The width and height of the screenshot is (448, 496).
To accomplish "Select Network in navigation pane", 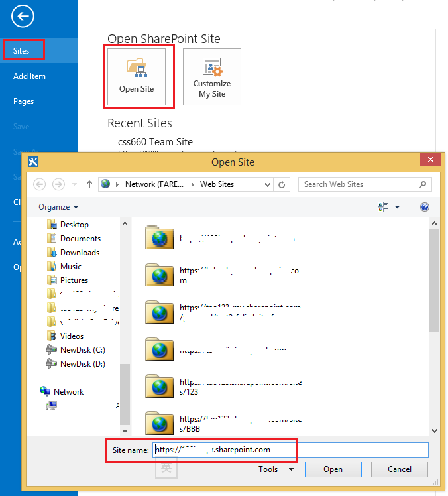I will point(69,392).
